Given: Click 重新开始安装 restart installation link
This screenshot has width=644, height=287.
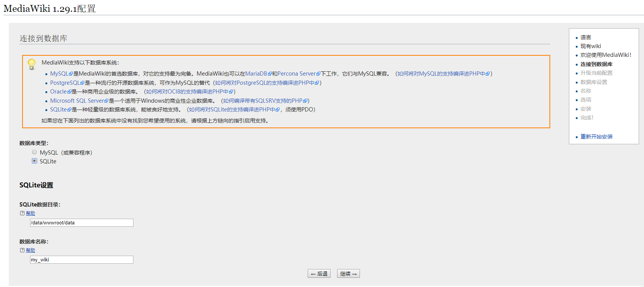Looking at the screenshot, I should (x=596, y=137).
